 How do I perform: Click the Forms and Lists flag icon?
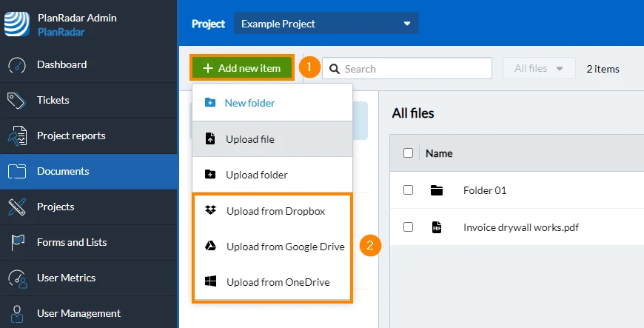(18, 243)
